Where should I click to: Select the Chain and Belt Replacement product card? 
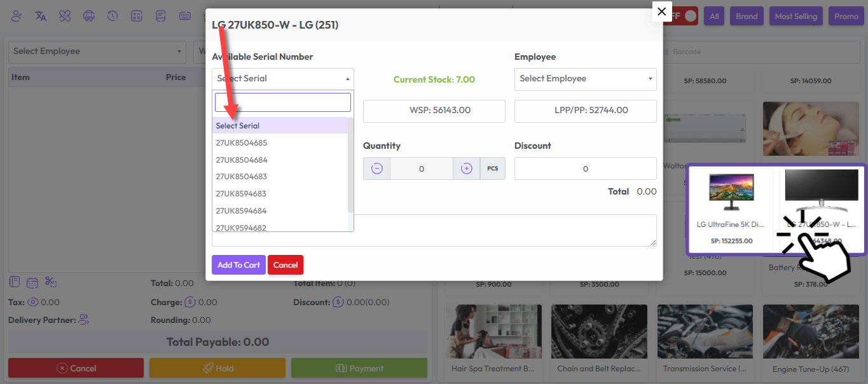599,341
